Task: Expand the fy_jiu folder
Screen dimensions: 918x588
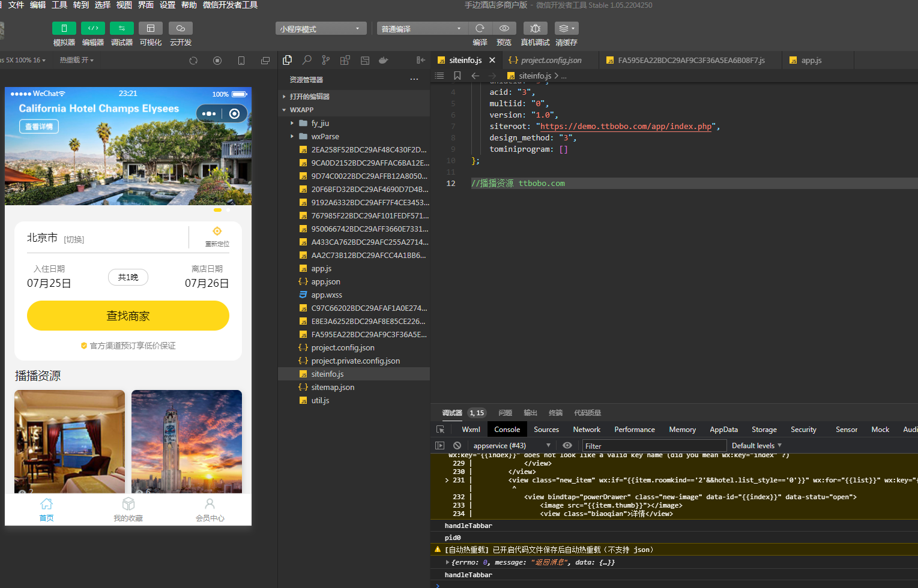Action: (354, 123)
